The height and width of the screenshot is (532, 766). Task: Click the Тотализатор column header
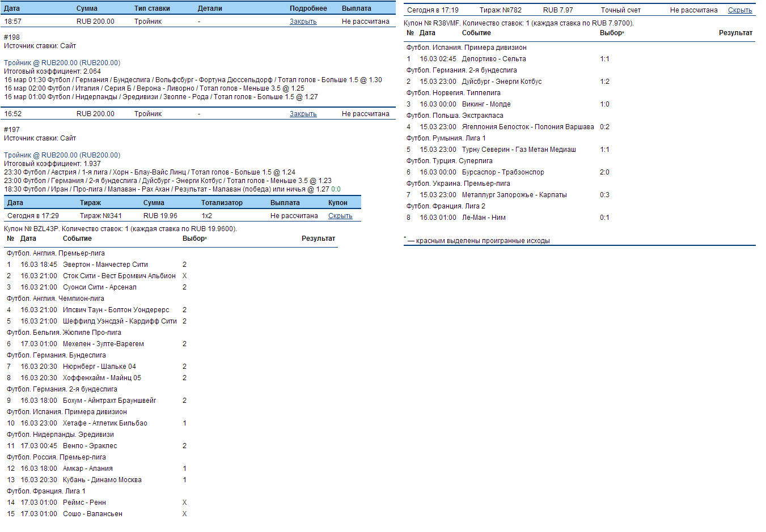(x=222, y=203)
